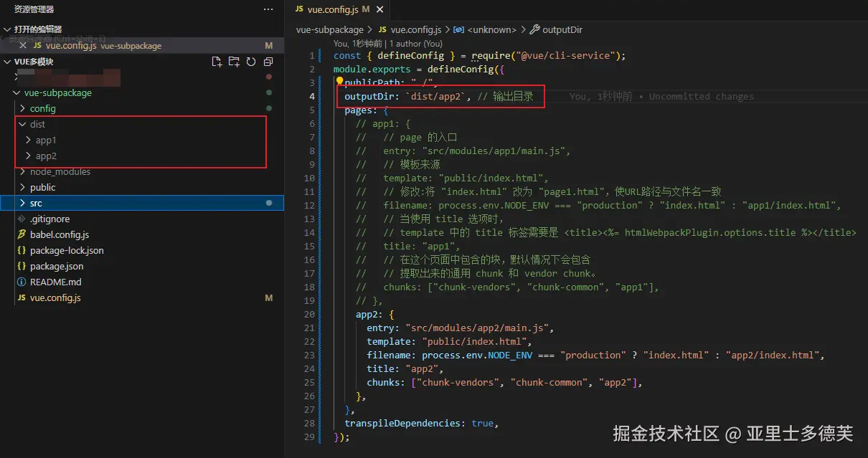This screenshot has width=868, height=458.
Task: Click the JS icon of vue.config.js in tree
Action: tap(22, 297)
